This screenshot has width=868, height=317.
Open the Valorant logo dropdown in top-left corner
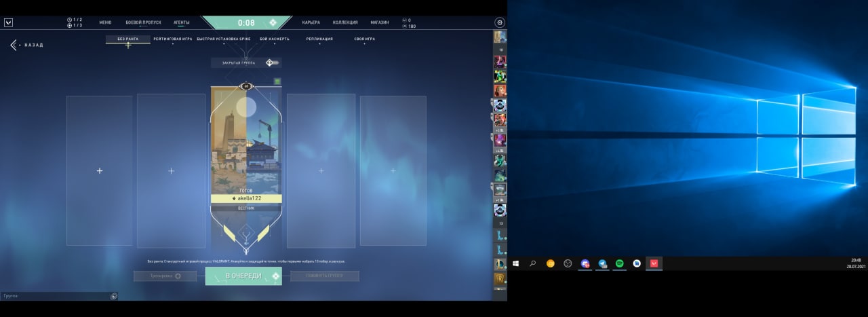pos(8,22)
